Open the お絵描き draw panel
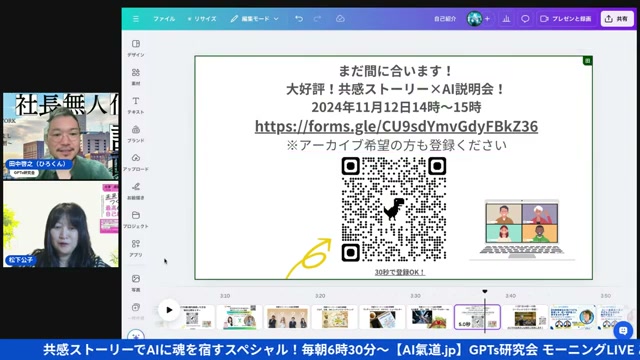The height and width of the screenshot is (360, 640). (136, 191)
